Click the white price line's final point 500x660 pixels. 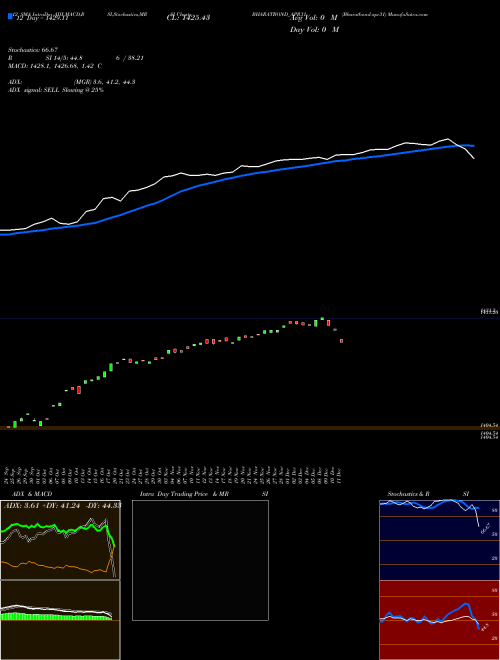click(x=474, y=158)
